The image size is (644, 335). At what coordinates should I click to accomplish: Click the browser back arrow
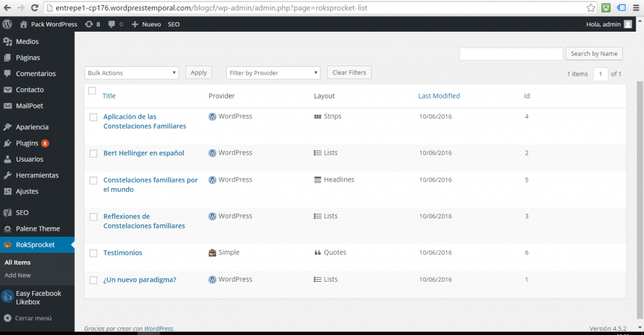point(8,8)
